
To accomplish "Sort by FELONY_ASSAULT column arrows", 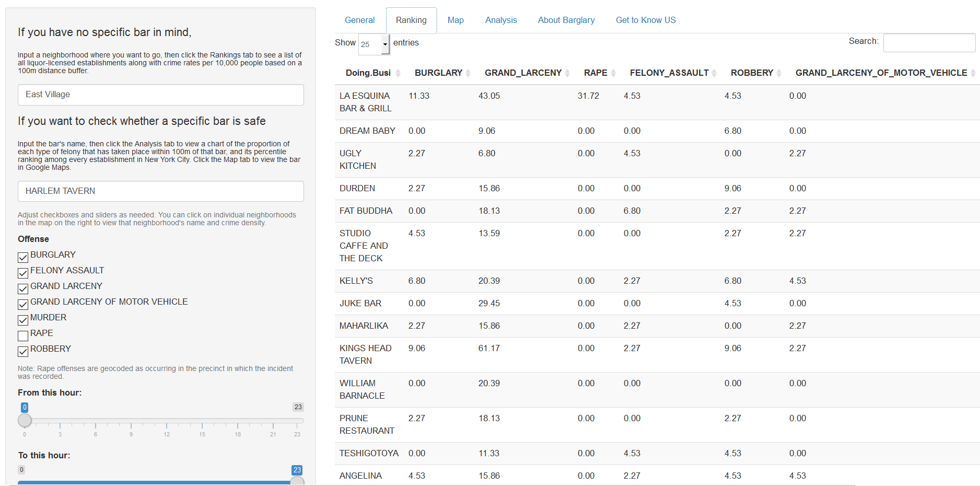I will (714, 73).
